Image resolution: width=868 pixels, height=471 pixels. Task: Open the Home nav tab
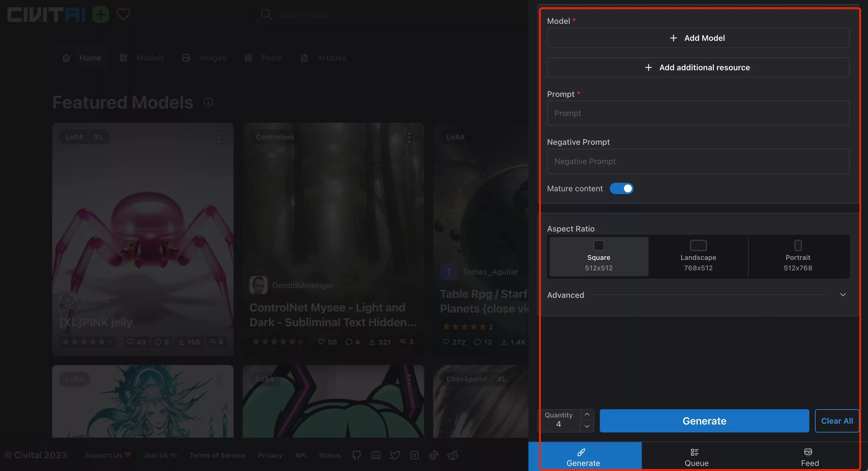point(82,58)
